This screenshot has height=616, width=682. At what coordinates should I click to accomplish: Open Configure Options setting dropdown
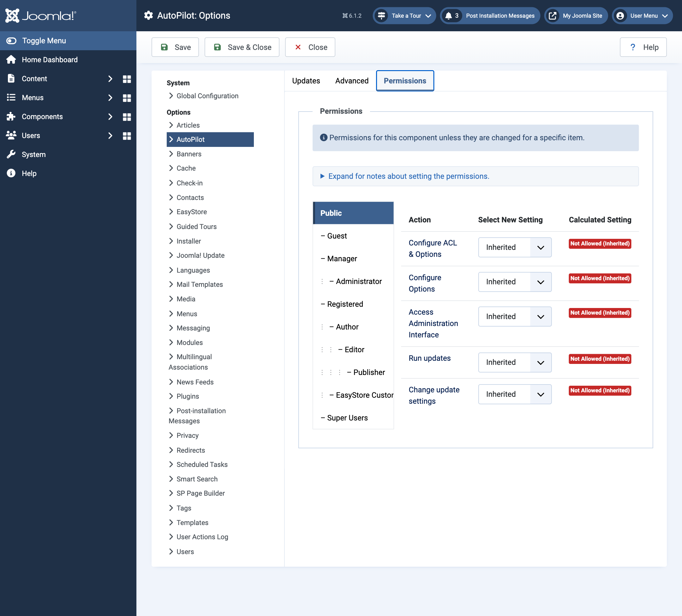[515, 282]
